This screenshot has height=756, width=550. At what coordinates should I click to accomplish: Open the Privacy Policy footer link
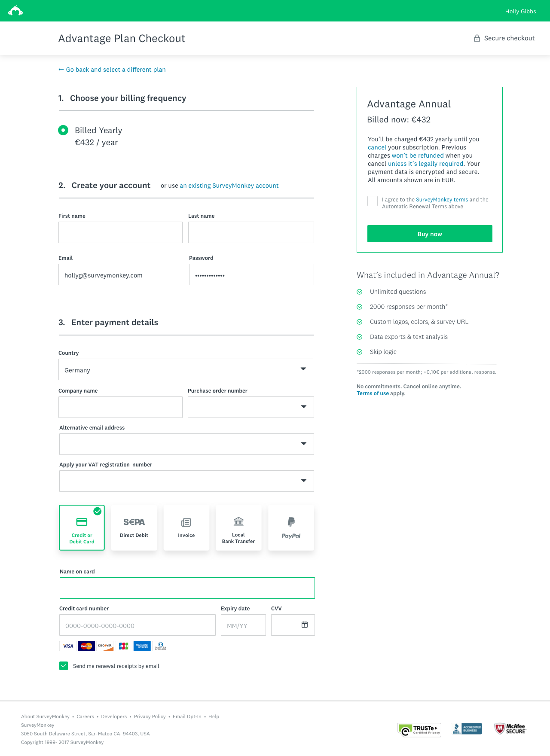[x=150, y=716]
